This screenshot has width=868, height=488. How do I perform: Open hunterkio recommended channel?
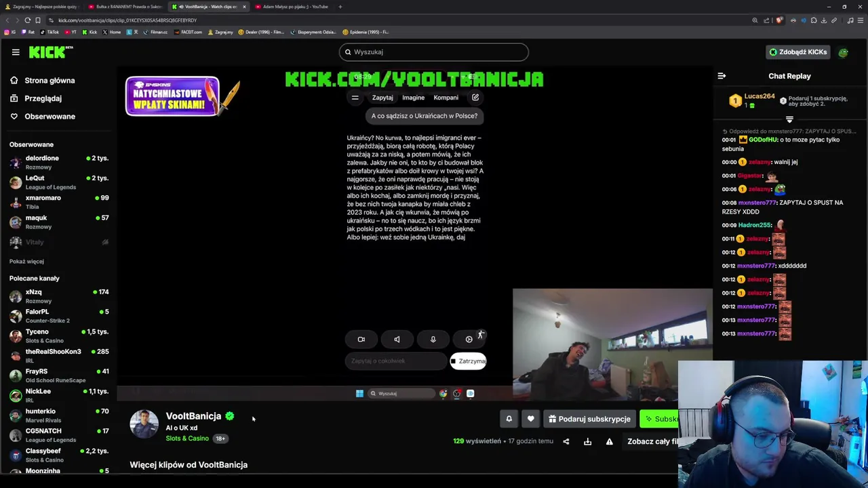point(58,415)
